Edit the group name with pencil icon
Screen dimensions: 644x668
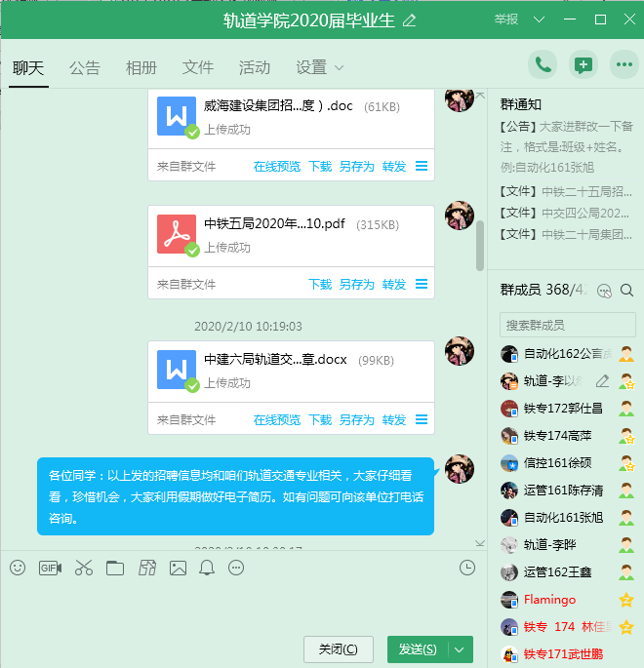410,20
